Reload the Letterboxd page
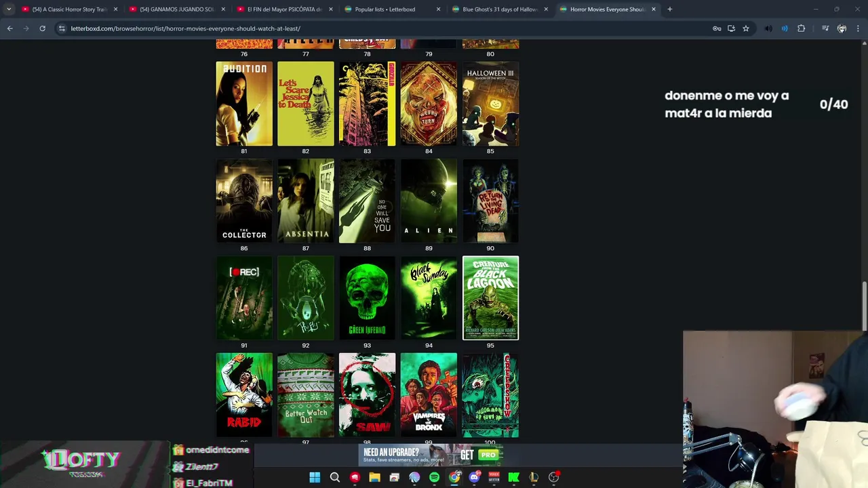868x488 pixels. coord(42,28)
